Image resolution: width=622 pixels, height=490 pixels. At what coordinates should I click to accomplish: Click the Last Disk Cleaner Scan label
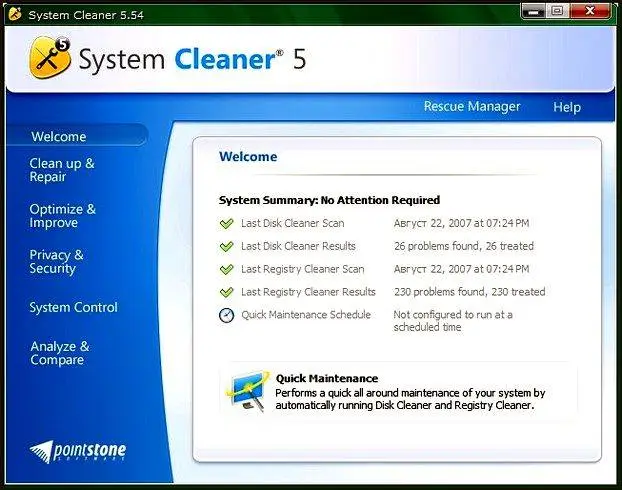tap(293, 223)
